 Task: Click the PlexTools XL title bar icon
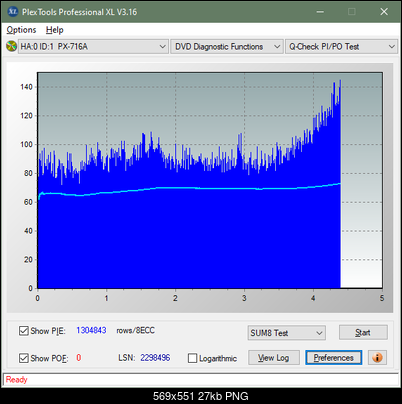13,12
